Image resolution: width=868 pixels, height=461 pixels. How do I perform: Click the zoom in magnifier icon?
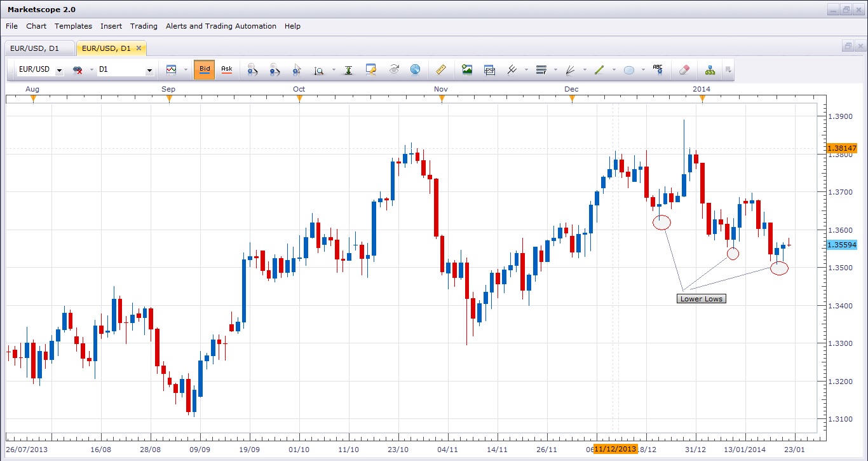coord(252,69)
